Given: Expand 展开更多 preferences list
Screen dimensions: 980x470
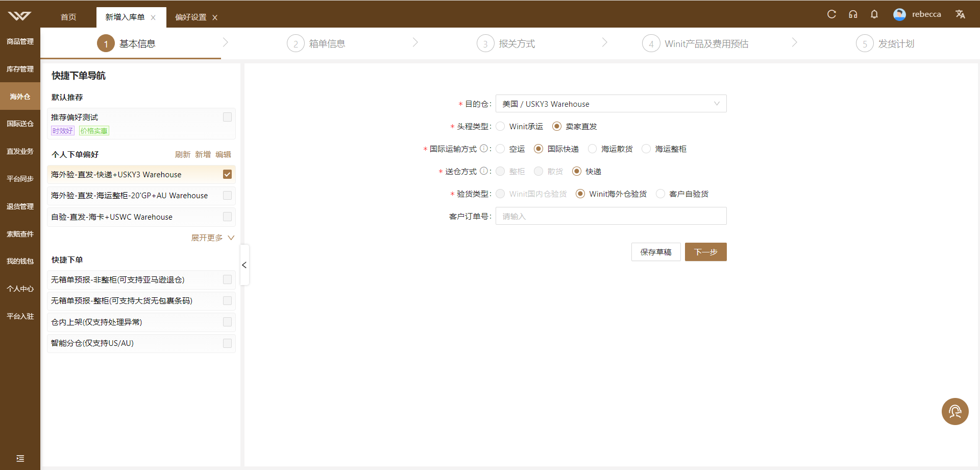Looking at the screenshot, I should [212, 238].
